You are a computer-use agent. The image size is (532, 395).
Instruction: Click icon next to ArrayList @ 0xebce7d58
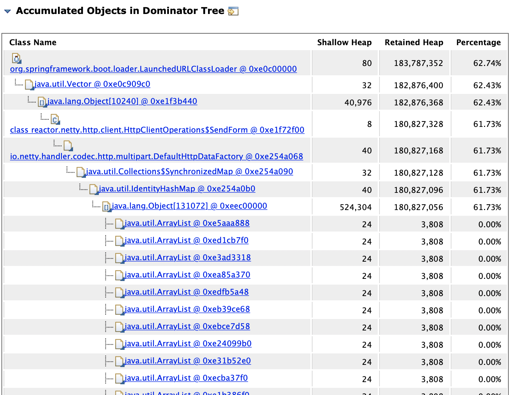(120, 327)
